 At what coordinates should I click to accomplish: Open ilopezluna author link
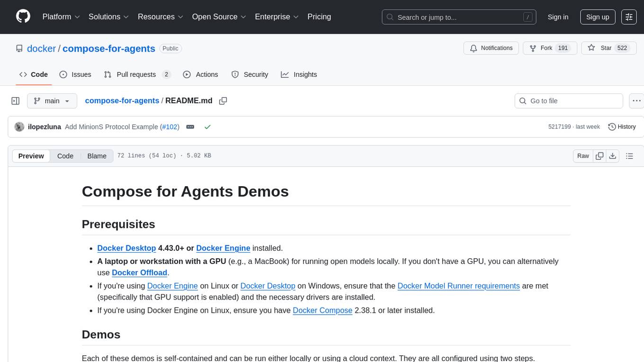(45, 127)
